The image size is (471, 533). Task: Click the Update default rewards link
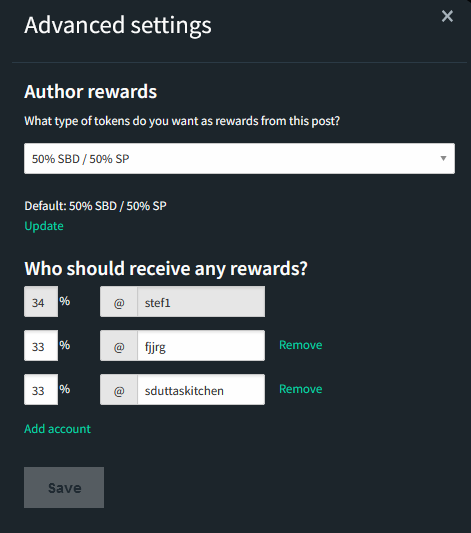tap(44, 226)
